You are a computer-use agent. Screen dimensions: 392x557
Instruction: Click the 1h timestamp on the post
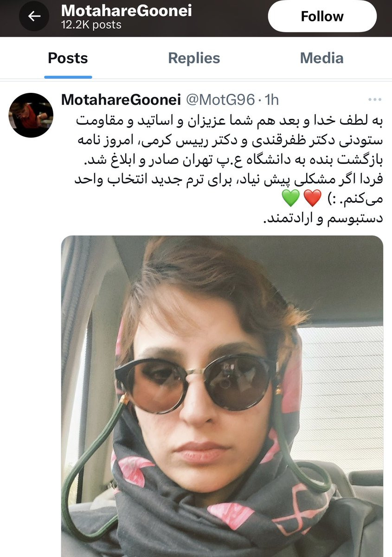pyautogui.click(x=271, y=99)
